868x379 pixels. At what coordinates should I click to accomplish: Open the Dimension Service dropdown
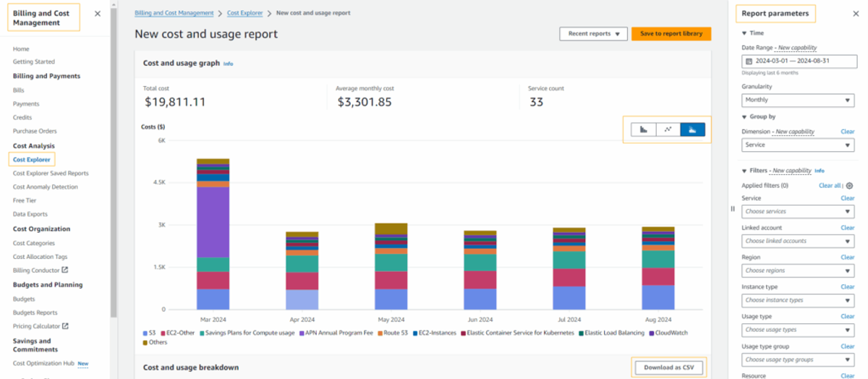click(798, 145)
